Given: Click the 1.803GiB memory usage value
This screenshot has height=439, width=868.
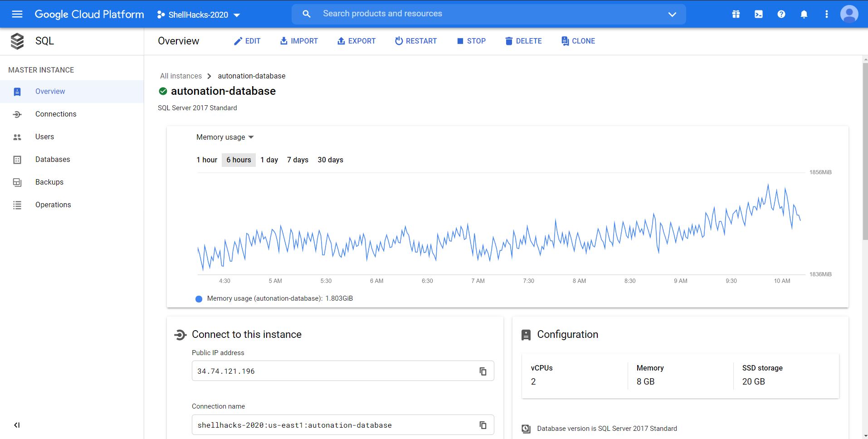Looking at the screenshot, I should pyautogui.click(x=339, y=298).
